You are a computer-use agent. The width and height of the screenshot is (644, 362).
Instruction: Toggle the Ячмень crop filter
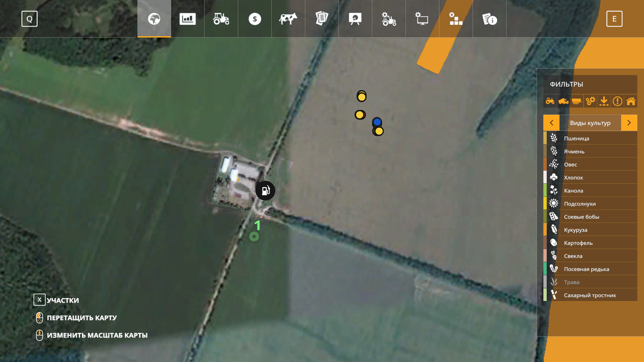point(590,151)
